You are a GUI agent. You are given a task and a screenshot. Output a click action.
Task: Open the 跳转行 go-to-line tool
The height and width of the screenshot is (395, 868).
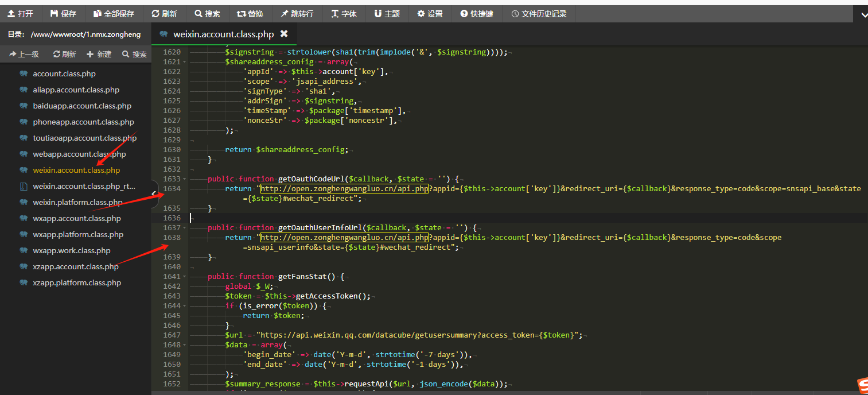pyautogui.click(x=297, y=14)
